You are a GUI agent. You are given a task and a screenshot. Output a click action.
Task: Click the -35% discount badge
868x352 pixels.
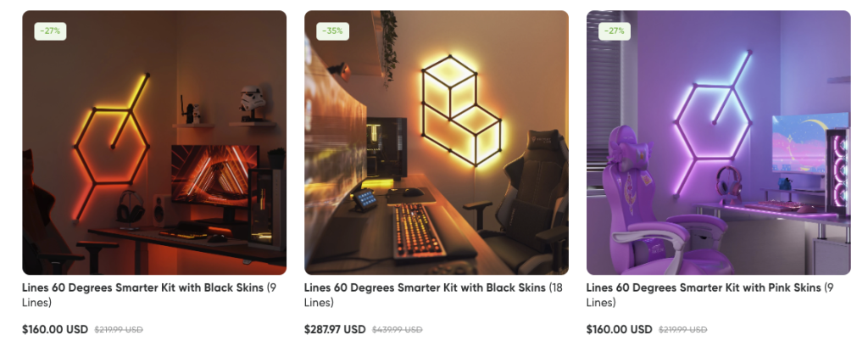pos(331,31)
